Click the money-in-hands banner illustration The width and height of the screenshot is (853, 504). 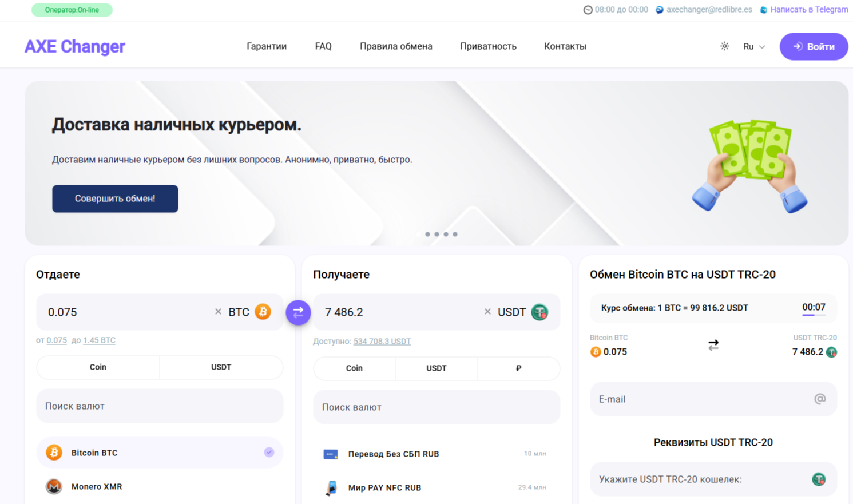coord(750,165)
